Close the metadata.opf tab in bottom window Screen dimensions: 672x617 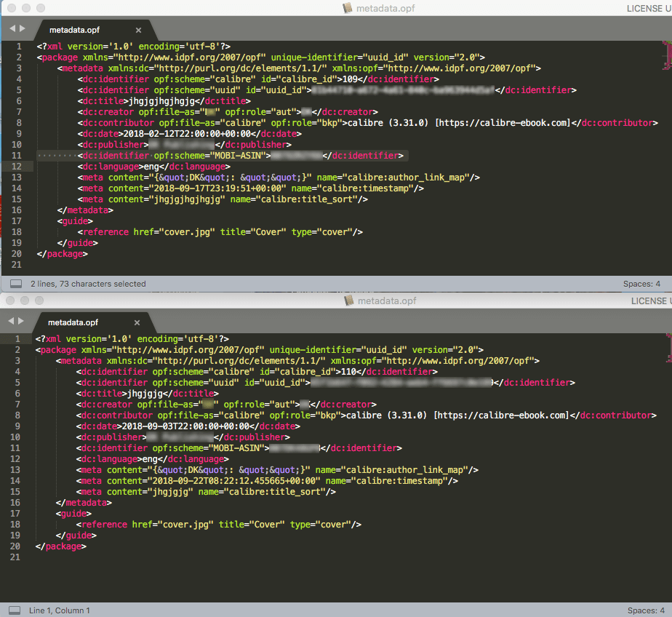(x=137, y=322)
